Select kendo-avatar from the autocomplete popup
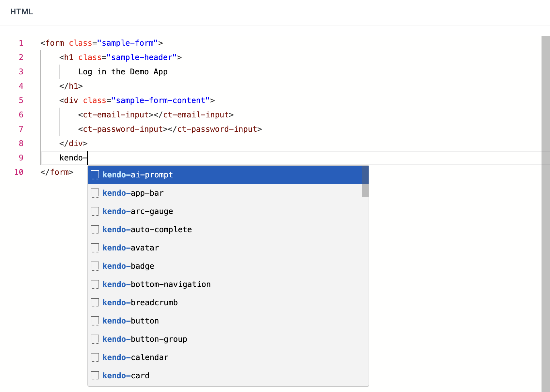This screenshot has height=392, width=550. click(x=130, y=248)
